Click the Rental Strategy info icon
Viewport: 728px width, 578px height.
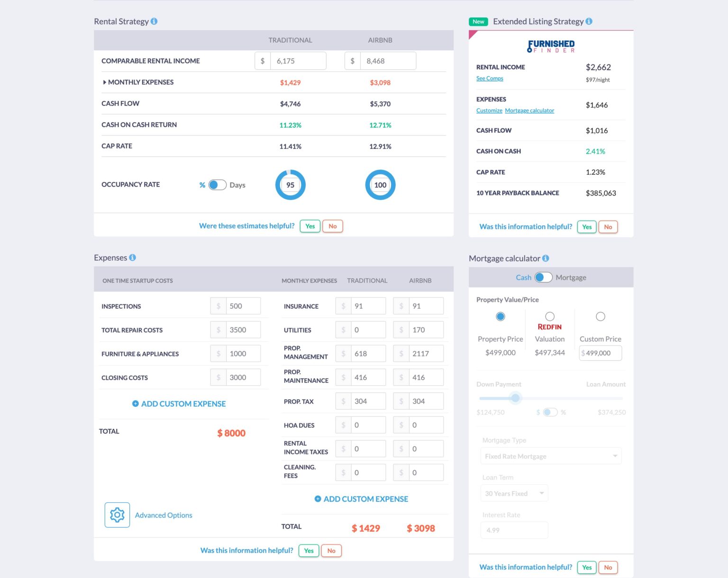pyautogui.click(x=154, y=21)
